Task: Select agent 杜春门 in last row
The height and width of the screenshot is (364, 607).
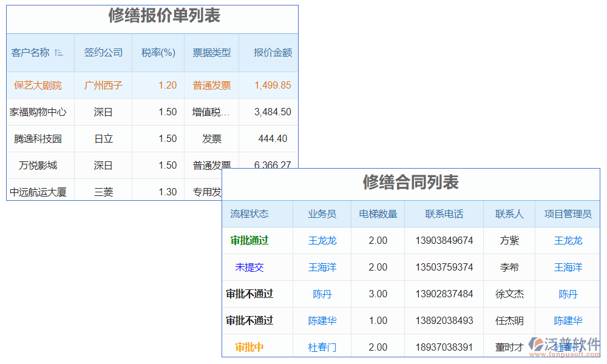Action: [322, 347]
